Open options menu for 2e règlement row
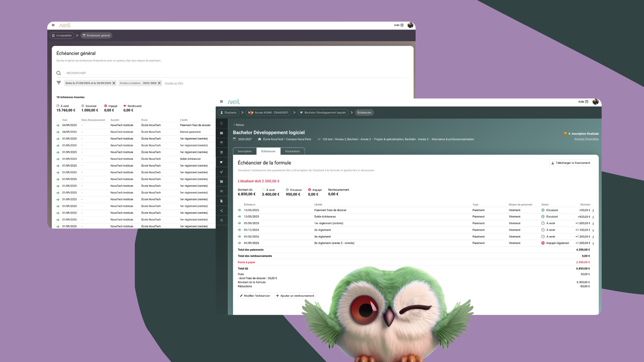Screen dimensions: 644x362 (x=593, y=230)
